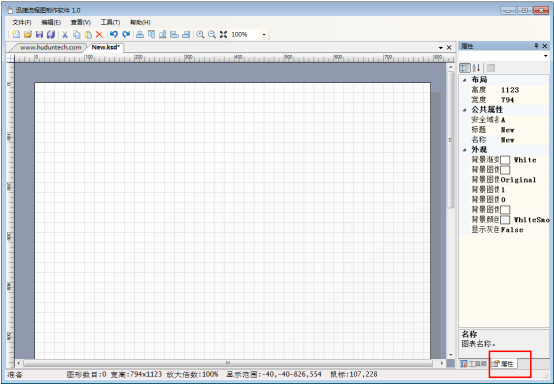Click the New document toolbar icon
This screenshot has height=384, width=554.
[x=16, y=34]
